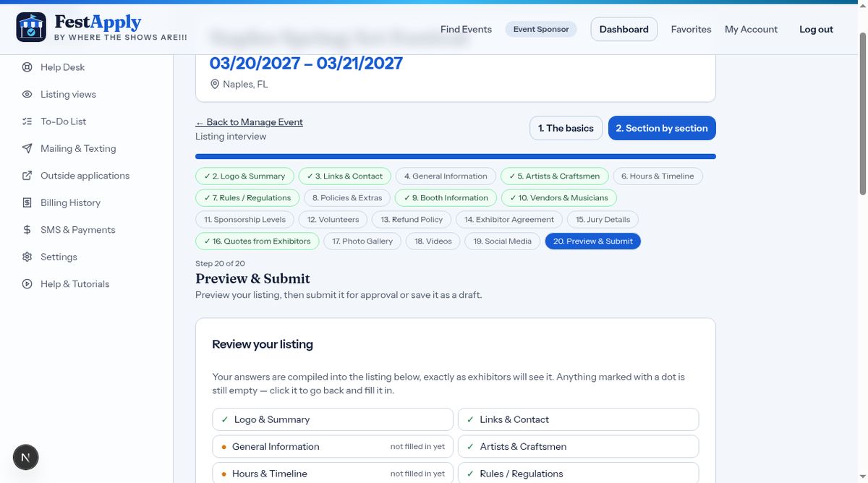Go to step 4 General Information
The height and width of the screenshot is (483, 868).
click(446, 176)
